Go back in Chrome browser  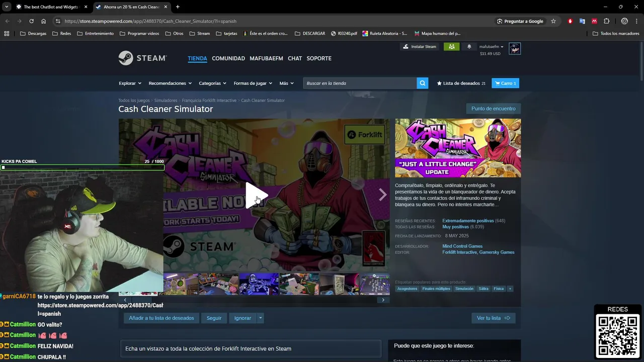[7, 21]
